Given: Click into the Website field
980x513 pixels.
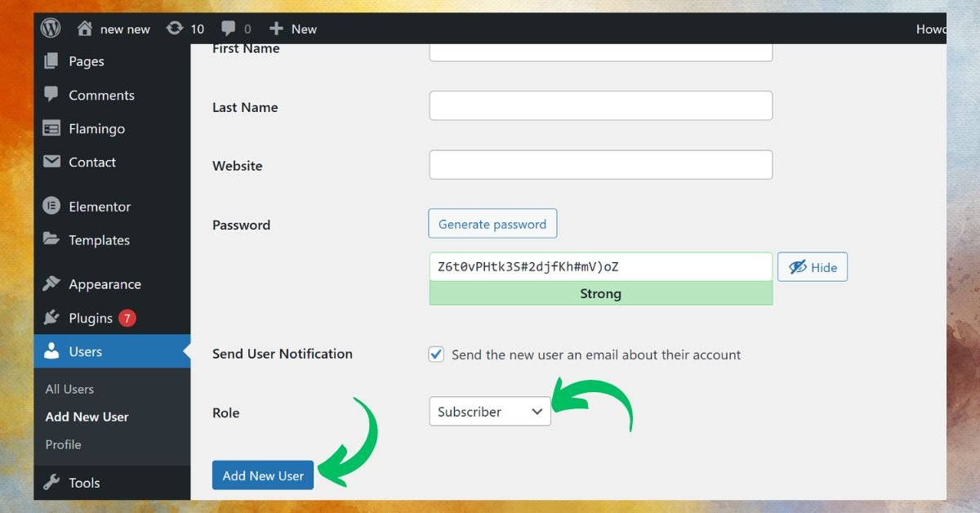Looking at the screenshot, I should [x=601, y=164].
